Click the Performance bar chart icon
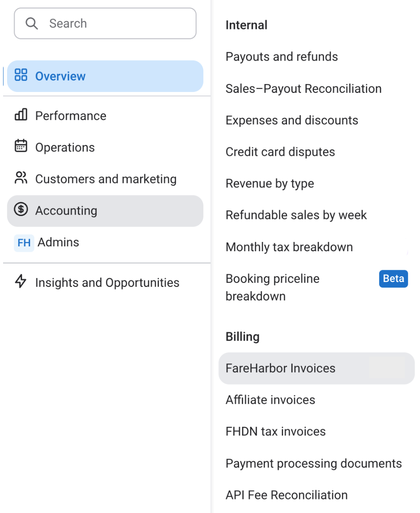 (x=21, y=114)
